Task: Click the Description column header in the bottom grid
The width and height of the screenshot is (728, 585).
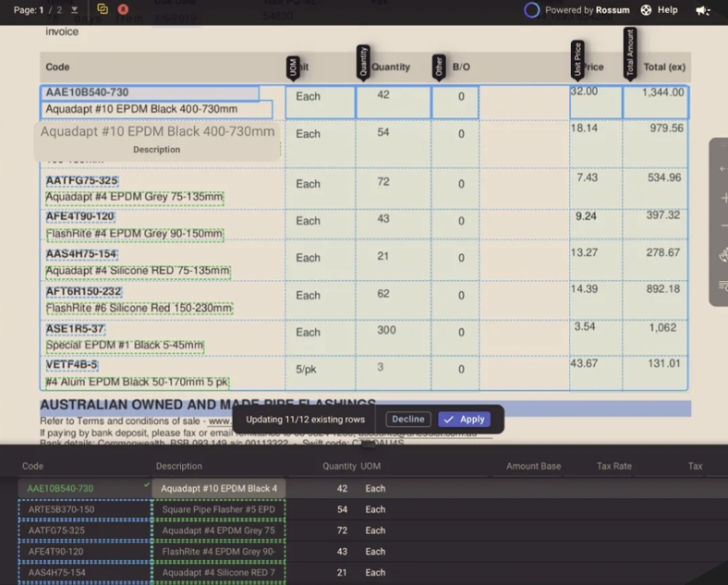Action: tap(178, 466)
